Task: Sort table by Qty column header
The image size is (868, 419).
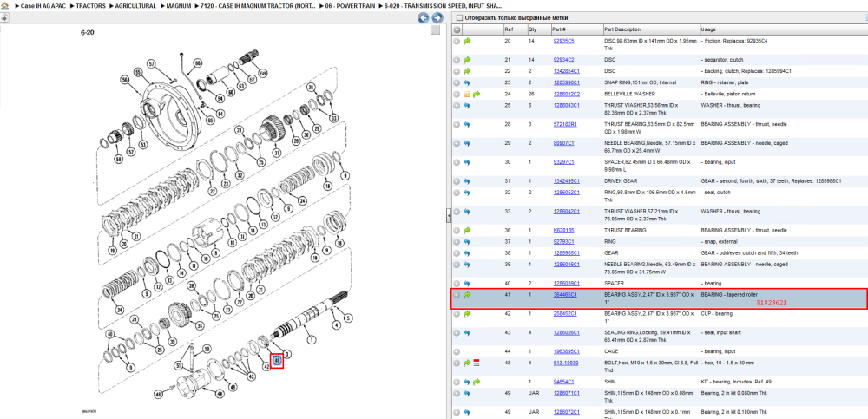Action: [x=533, y=29]
